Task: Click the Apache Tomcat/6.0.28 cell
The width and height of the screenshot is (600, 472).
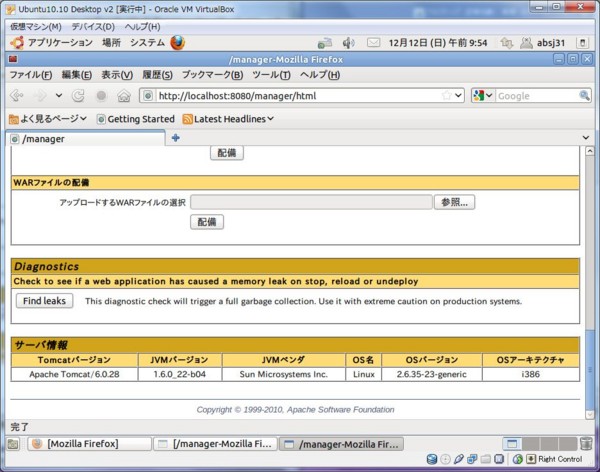Action: [x=75, y=374]
